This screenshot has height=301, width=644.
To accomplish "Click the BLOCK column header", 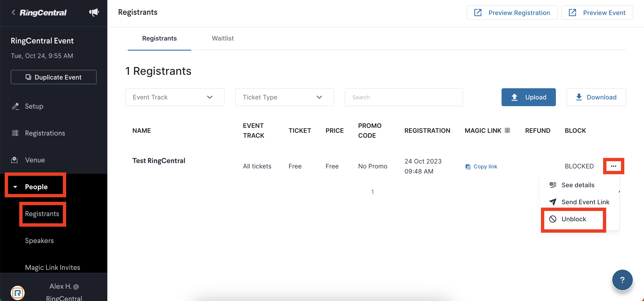I will click(x=575, y=131).
